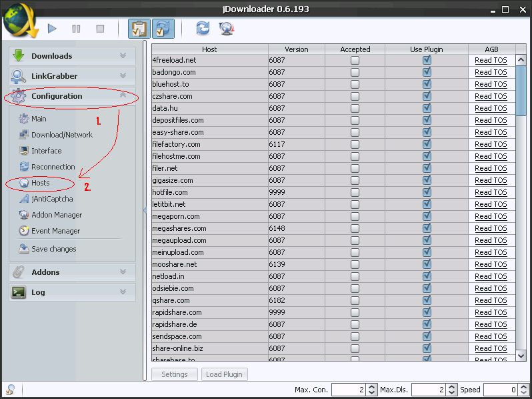Click the hosts table scroll up arrow
The height and width of the screenshot is (399, 532).
[x=521, y=60]
